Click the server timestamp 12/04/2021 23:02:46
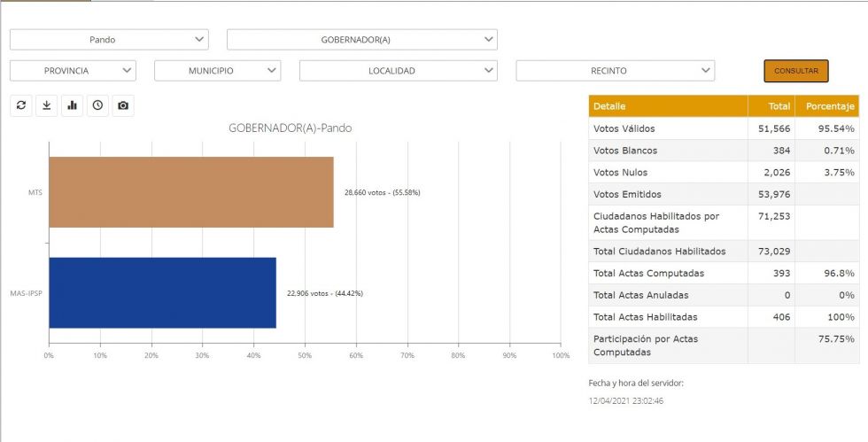Image resolution: width=868 pixels, height=442 pixels. [625, 401]
